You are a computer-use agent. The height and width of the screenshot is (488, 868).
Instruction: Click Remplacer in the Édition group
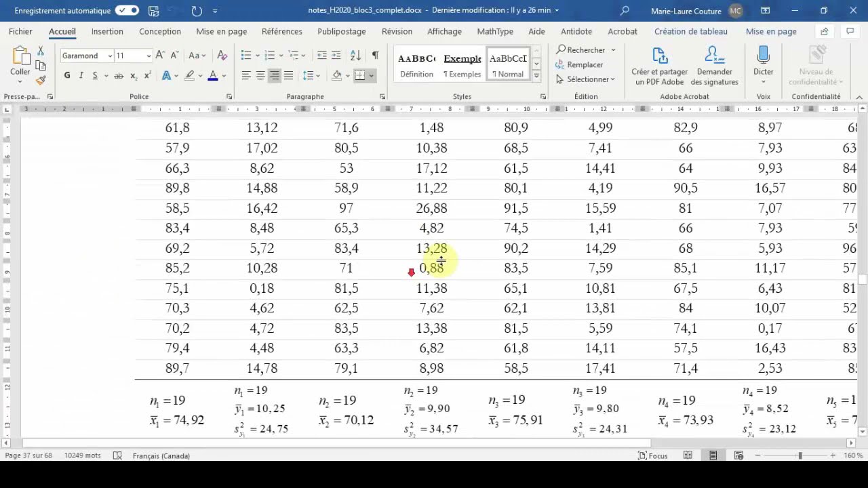coord(579,64)
